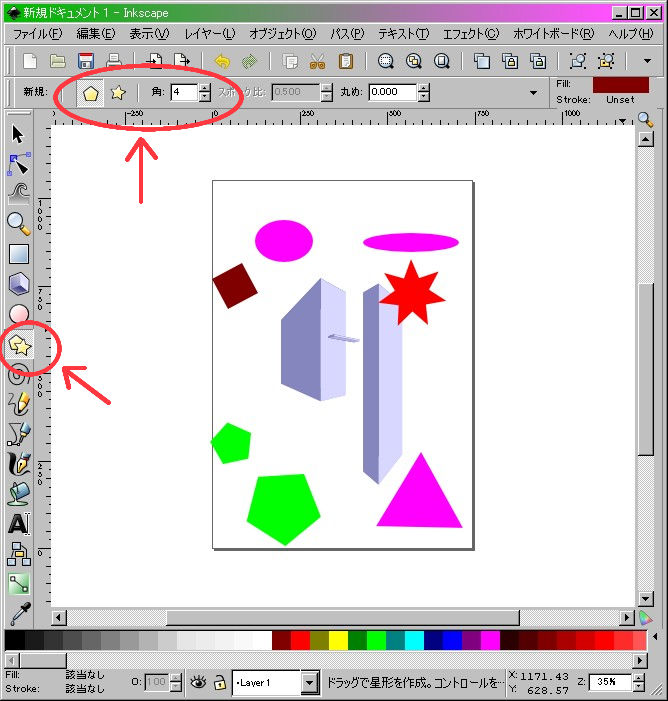Open the パス(P) menu
The height and width of the screenshot is (701, 668).
(x=347, y=34)
